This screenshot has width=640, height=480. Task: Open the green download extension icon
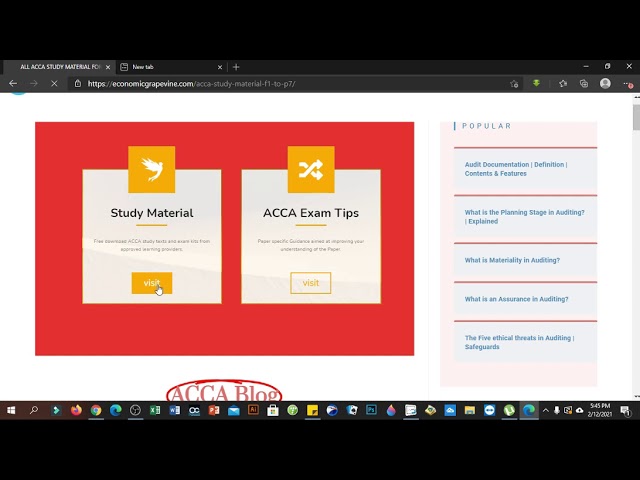[x=536, y=83]
